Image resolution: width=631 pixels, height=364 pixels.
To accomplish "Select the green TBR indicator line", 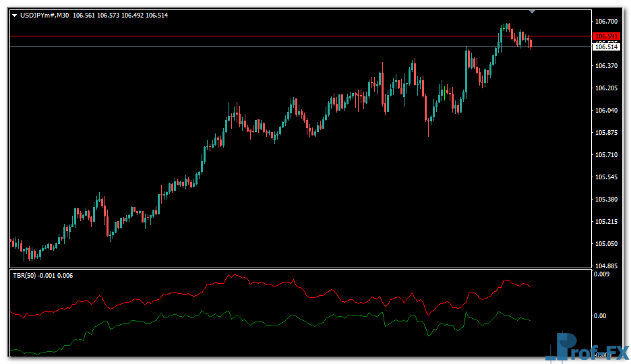I will click(270, 319).
